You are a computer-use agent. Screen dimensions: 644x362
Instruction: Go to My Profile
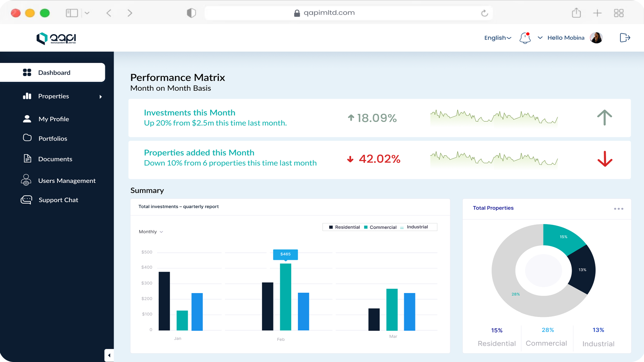pos(54,119)
